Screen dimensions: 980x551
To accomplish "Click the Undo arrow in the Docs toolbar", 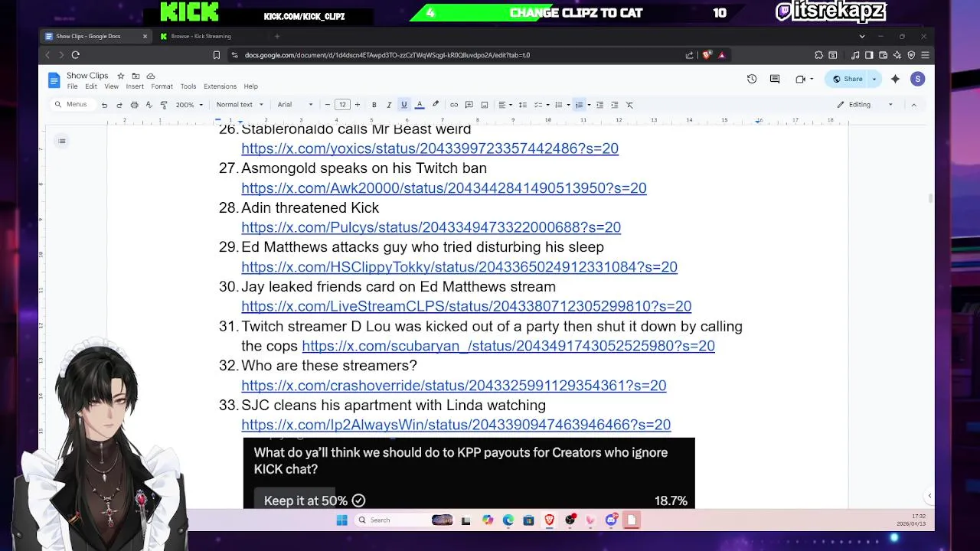I will 104,105.
